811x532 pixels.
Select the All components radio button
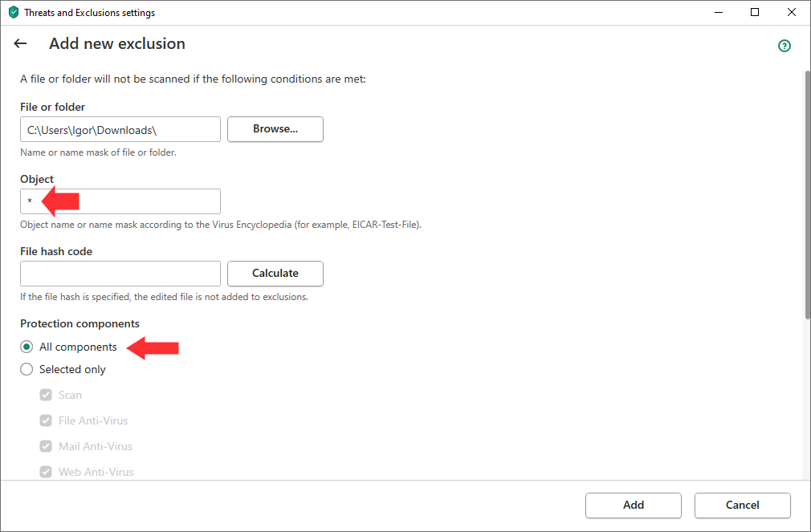pyautogui.click(x=26, y=347)
